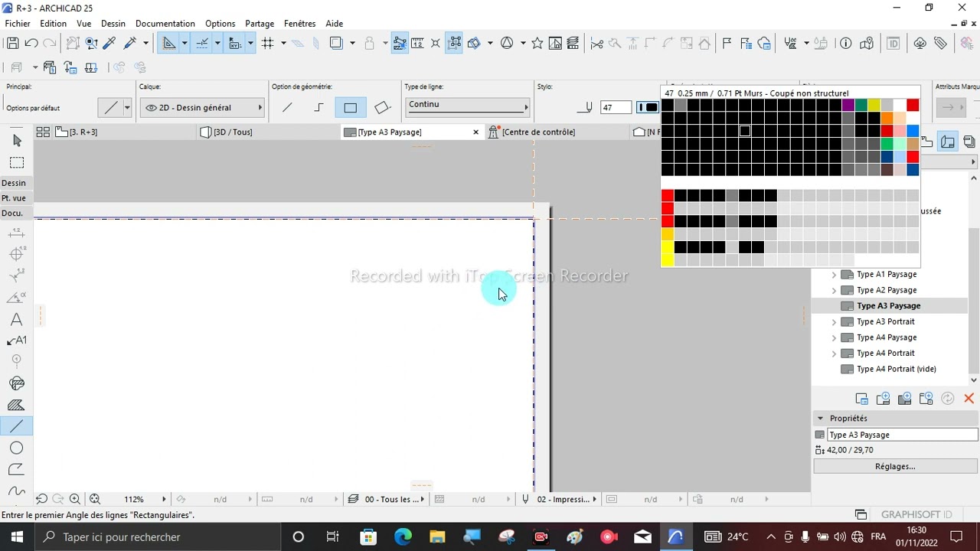Select Type A4 Portrait (vide) master
Image resolution: width=980 pixels, height=551 pixels.
[x=896, y=370]
